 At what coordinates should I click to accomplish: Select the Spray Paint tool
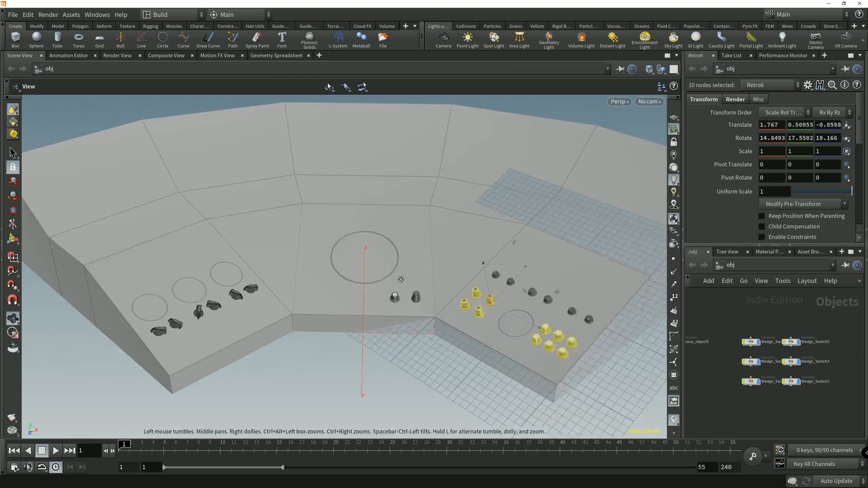click(257, 39)
